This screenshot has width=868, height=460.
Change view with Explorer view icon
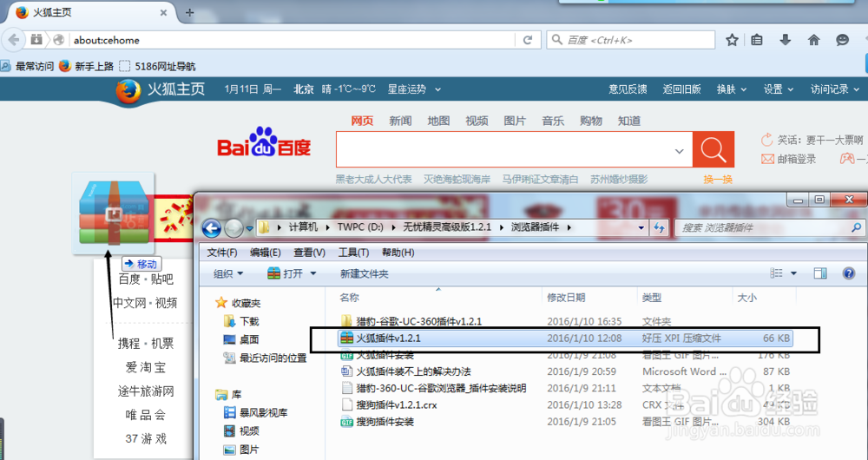777,273
